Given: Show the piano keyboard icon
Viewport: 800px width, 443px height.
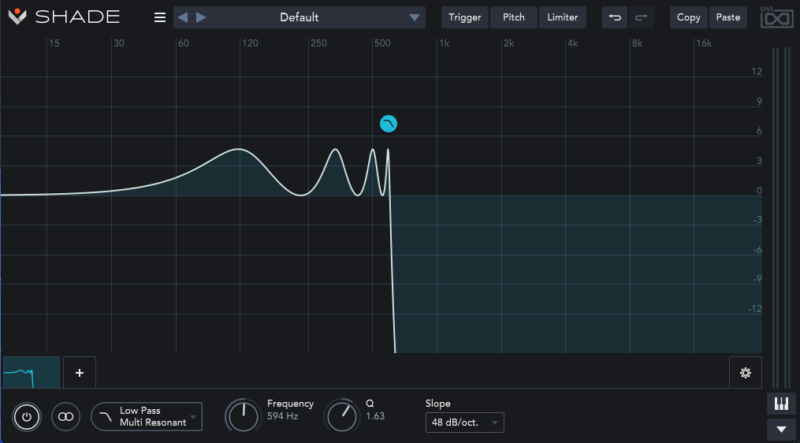Looking at the screenshot, I should [x=781, y=404].
